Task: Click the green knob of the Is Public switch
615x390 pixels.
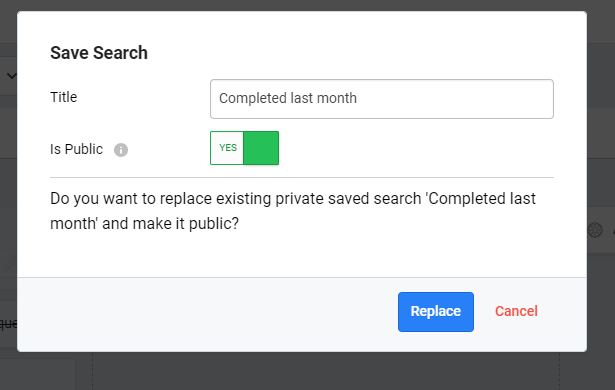Action: (x=261, y=148)
